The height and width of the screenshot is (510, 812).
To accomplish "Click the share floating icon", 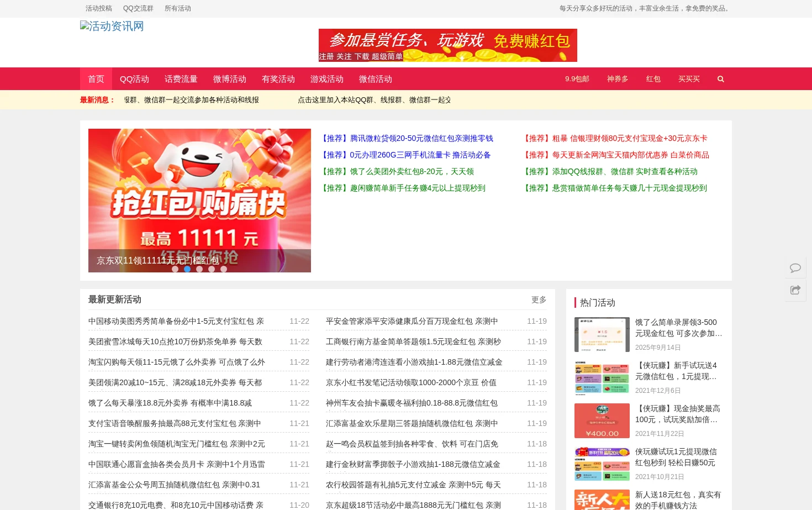I will [795, 290].
